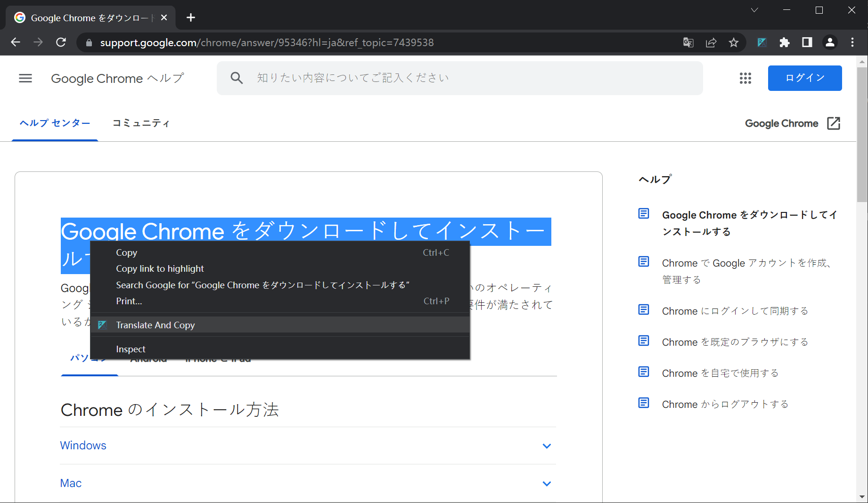Open Chrome からログアウトする article
The height and width of the screenshot is (503, 868).
pyautogui.click(x=725, y=404)
